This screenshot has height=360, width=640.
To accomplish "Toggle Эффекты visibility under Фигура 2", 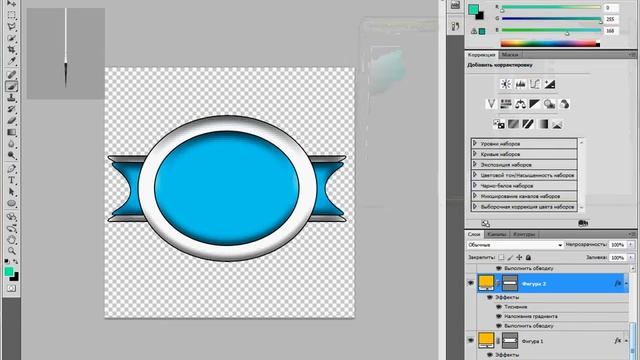I will point(490,297).
